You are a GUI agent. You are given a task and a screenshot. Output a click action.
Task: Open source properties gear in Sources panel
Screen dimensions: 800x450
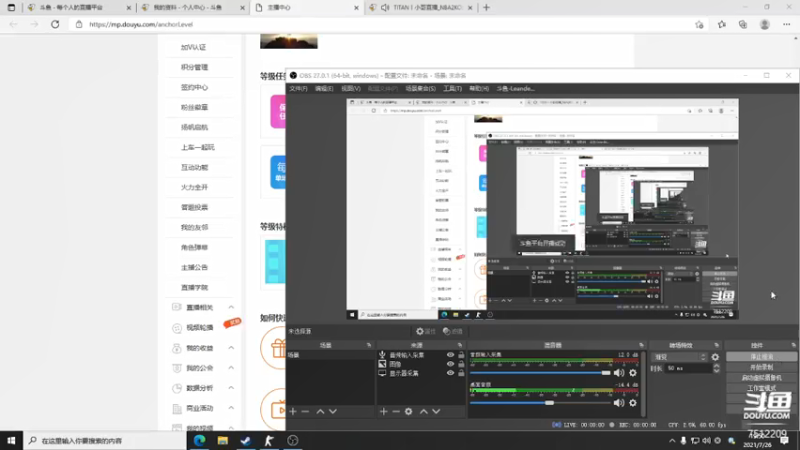point(409,411)
